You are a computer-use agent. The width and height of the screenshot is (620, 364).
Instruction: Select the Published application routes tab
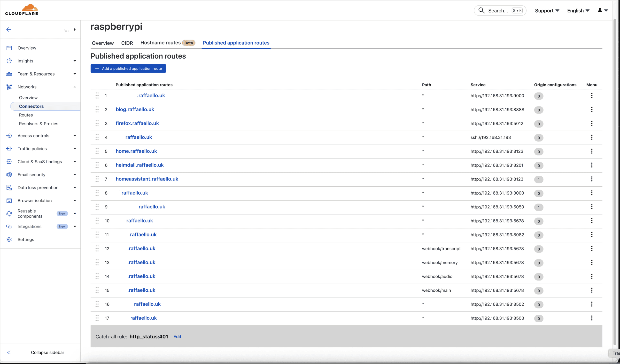[x=236, y=43]
